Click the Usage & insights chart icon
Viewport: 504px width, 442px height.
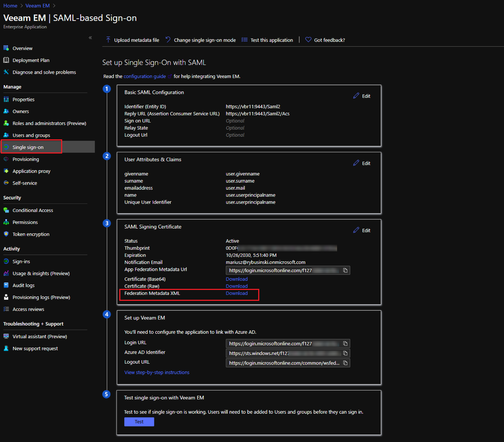point(6,273)
